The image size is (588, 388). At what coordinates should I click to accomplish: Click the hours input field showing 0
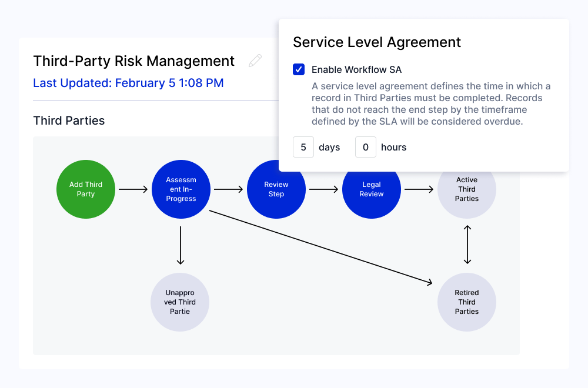pos(366,147)
